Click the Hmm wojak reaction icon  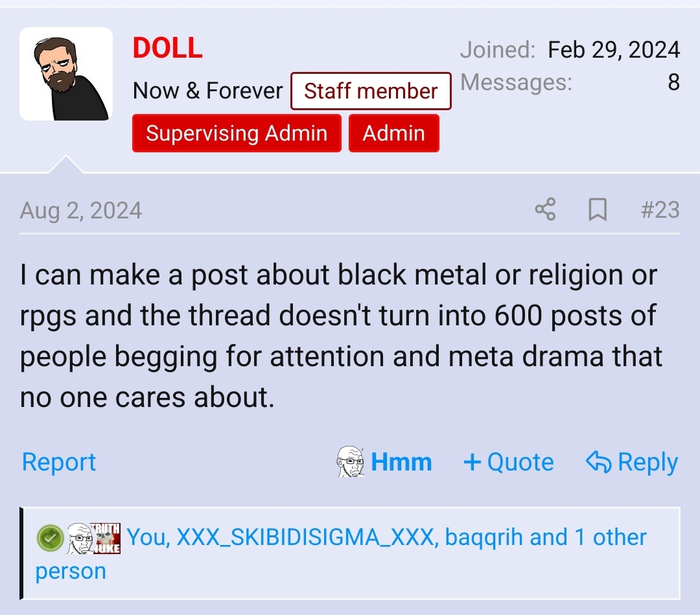tap(351, 461)
